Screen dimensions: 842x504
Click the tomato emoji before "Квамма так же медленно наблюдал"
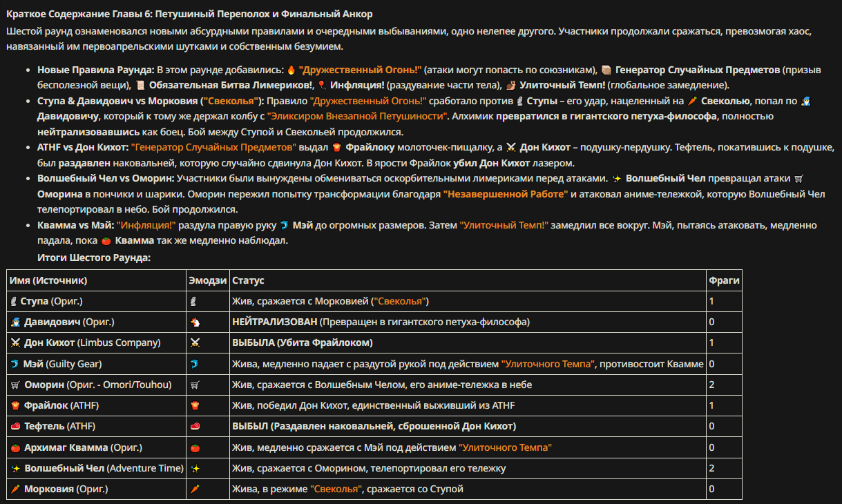click(106, 241)
